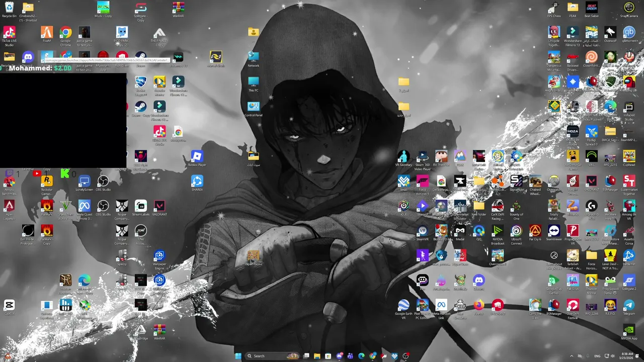Open File Explorer from the taskbar
Screen dimensions: 644x362
point(317,356)
